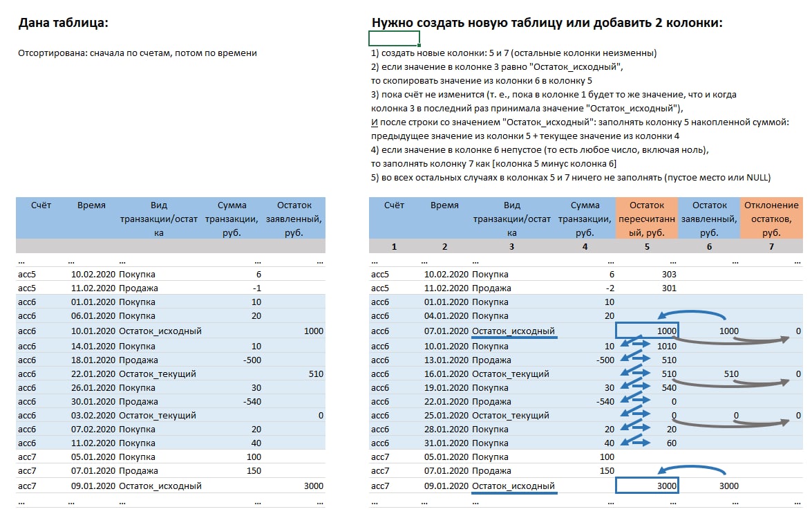812x516 pixels.
Task: Click column number cell '5'
Action: click(x=647, y=247)
